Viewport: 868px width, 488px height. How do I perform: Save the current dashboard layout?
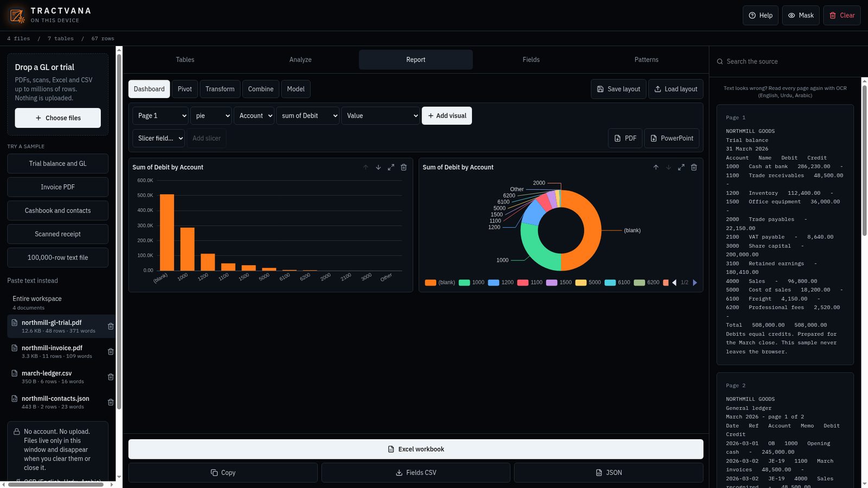coord(618,89)
